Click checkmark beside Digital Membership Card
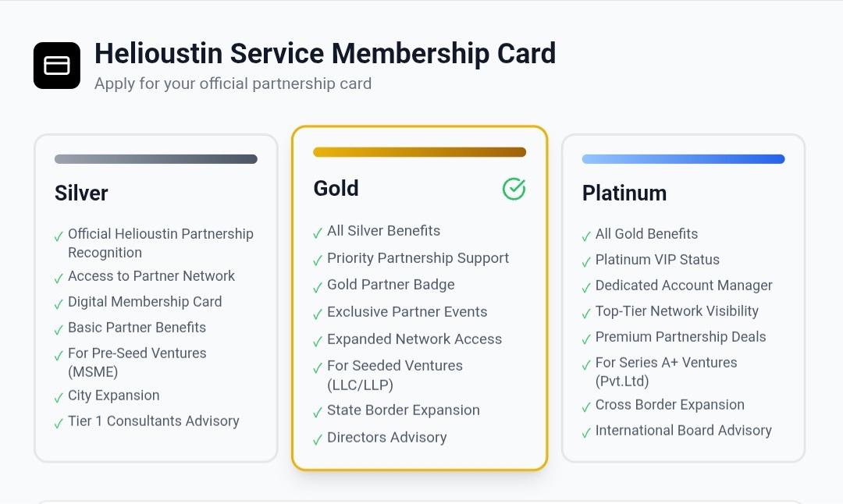Screen dimensions: 843x504 click(59, 303)
